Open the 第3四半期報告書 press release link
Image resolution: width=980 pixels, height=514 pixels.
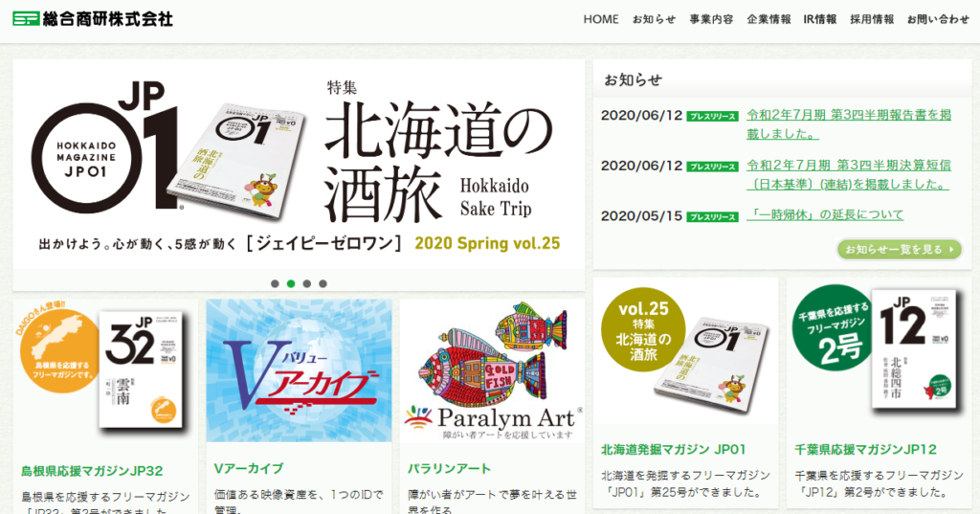click(x=849, y=124)
